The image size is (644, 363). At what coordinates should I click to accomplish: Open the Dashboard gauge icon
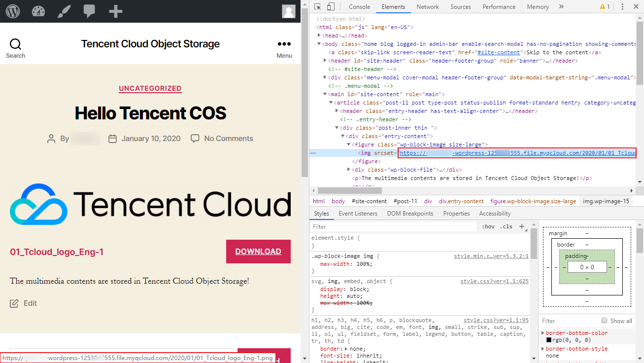pyautogui.click(x=38, y=11)
